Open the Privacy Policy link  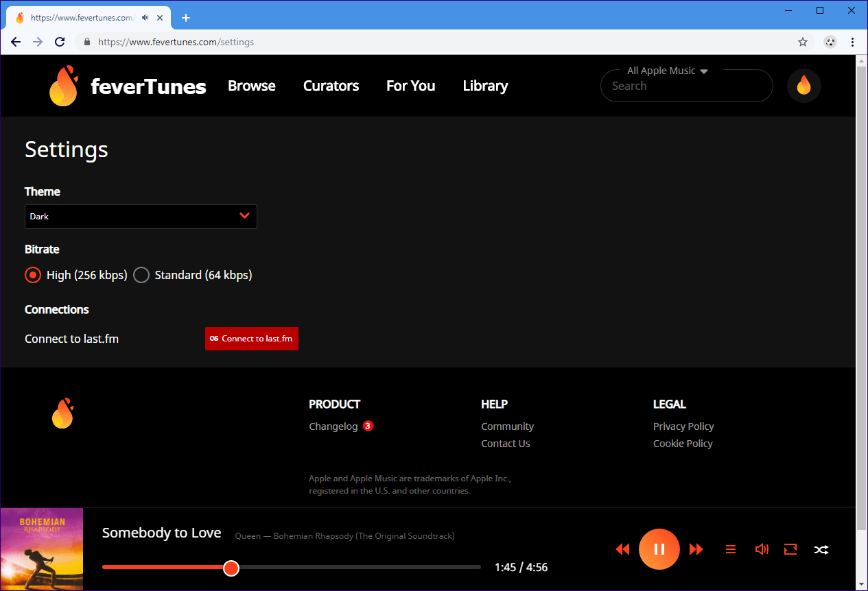683,426
